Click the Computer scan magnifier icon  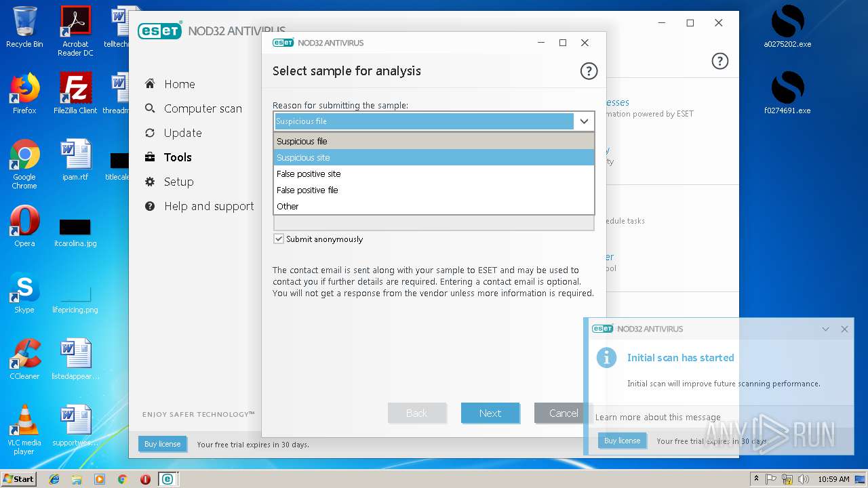[150, 108]
